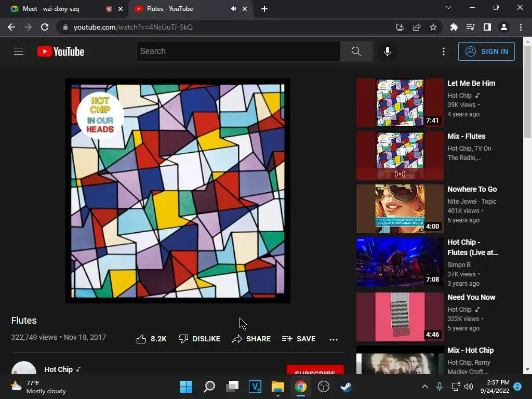
Task: Toggle the Chrome side panel
Action: point(487,27)
